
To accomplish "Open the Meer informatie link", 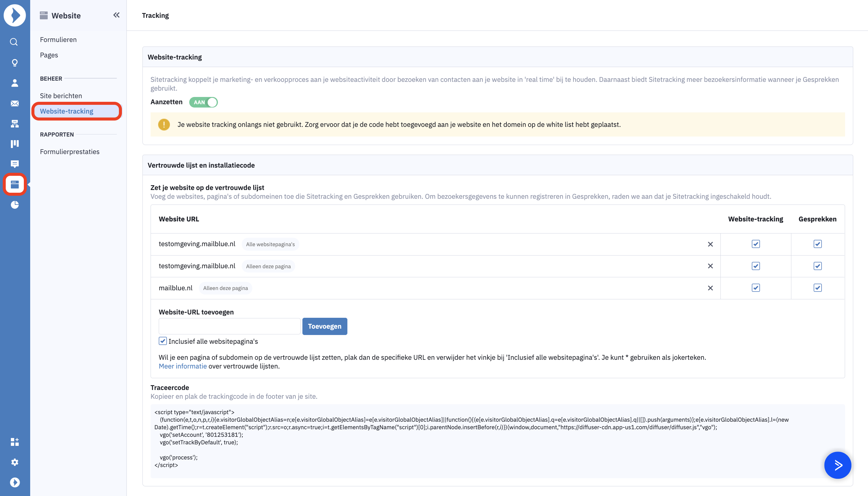I will click(183, 366).
